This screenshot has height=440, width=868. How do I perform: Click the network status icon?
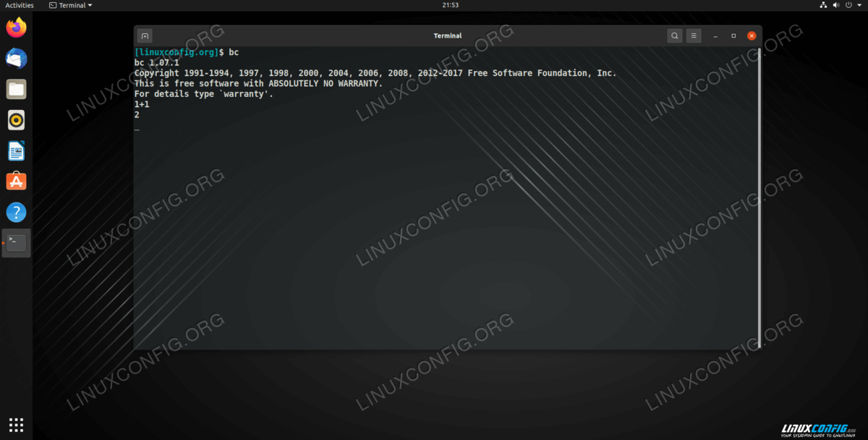pos(823,5)
